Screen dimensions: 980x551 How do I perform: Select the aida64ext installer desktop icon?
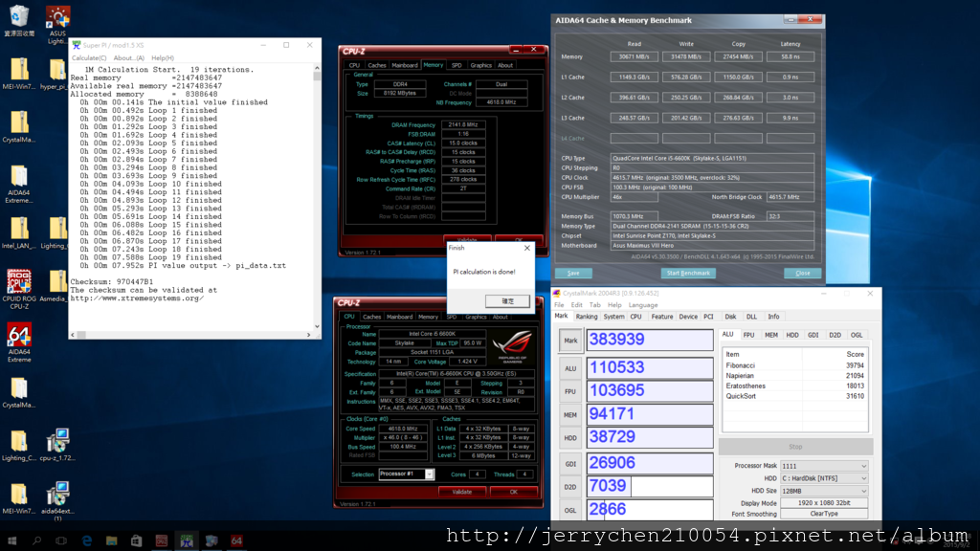56,500
